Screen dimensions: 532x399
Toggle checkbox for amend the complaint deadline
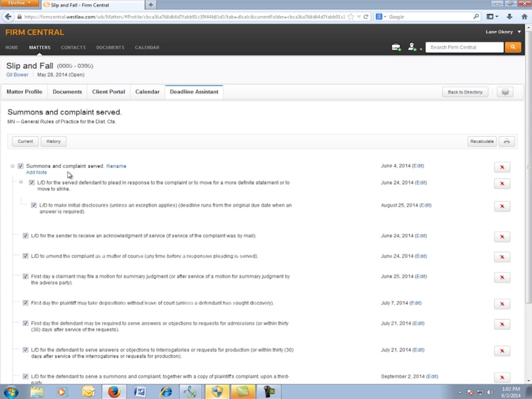pyautogui.click(x=25, y=256)
